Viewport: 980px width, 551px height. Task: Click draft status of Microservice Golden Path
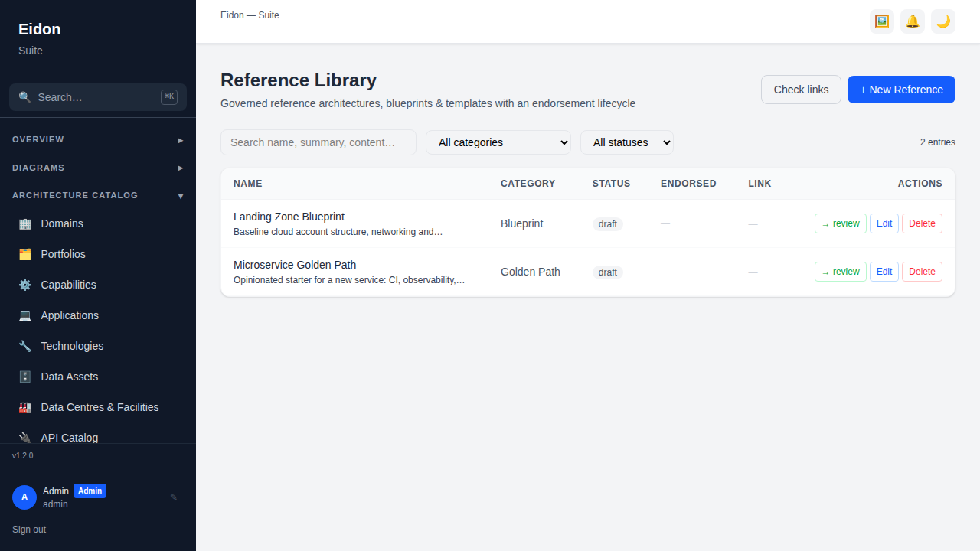click(608, 272)
